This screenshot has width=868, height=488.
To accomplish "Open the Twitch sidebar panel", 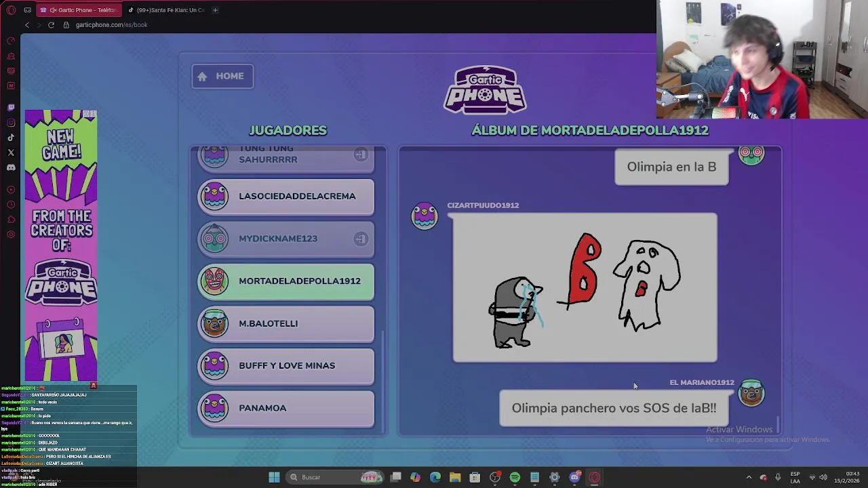I will 11,108.
